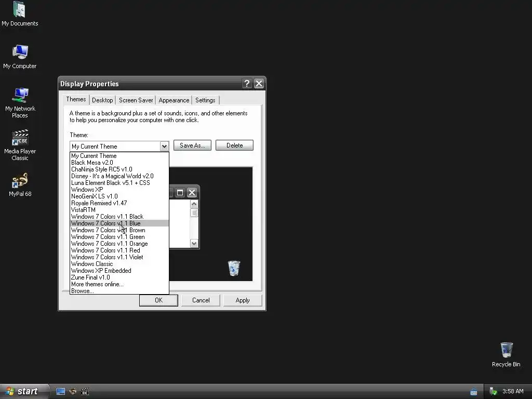The width and height of the screenshot is (532, 399).
Task: Choose Windows 7 Colors v1.1 Black
Action: [119, 217]
